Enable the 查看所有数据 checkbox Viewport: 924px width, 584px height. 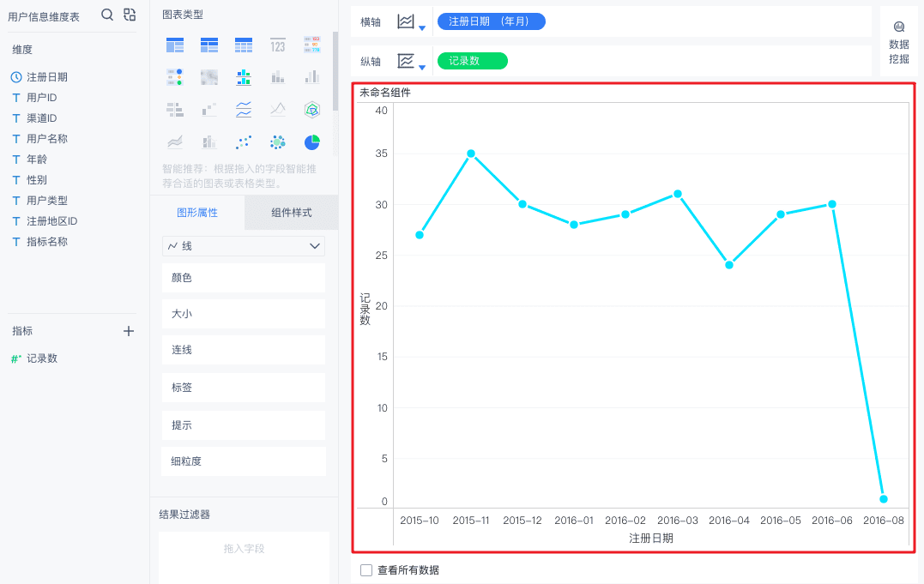click(x=366, y=570)
